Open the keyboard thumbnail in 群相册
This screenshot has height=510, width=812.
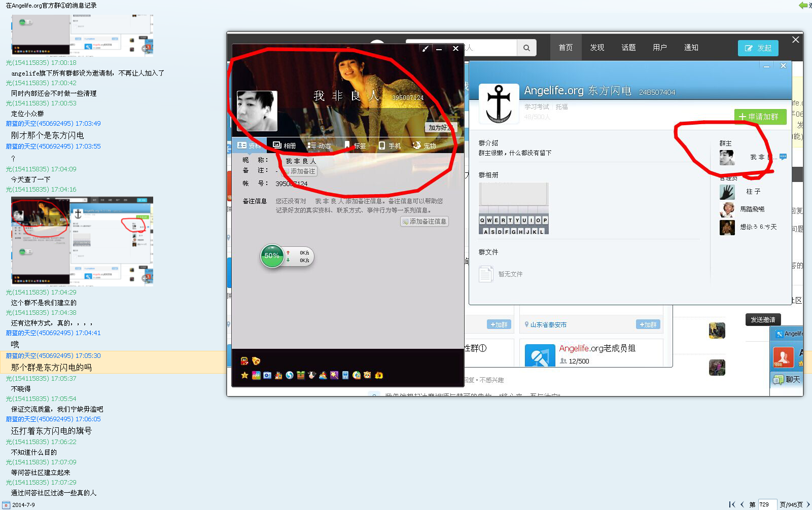point(513,208)
